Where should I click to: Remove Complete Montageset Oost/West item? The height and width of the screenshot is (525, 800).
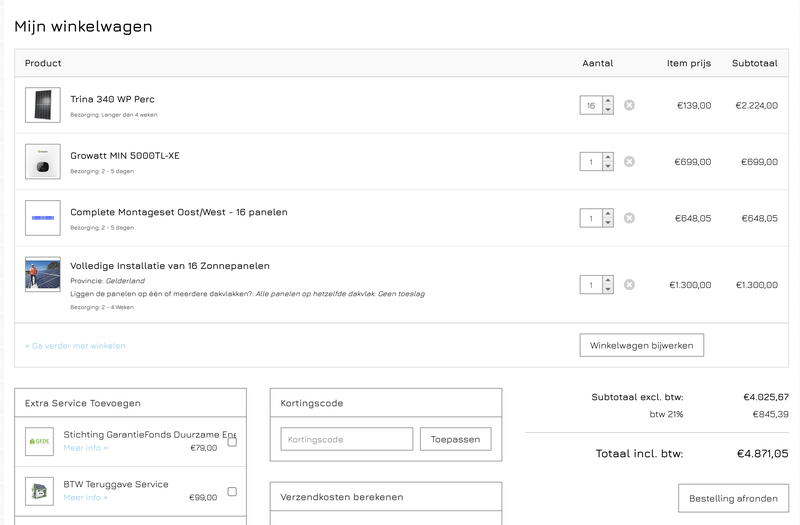tap(630, 218)
